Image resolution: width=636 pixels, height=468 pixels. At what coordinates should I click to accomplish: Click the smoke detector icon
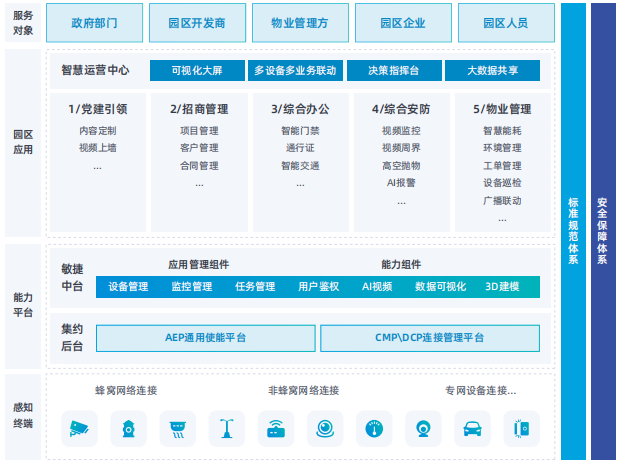click(177, 429)
